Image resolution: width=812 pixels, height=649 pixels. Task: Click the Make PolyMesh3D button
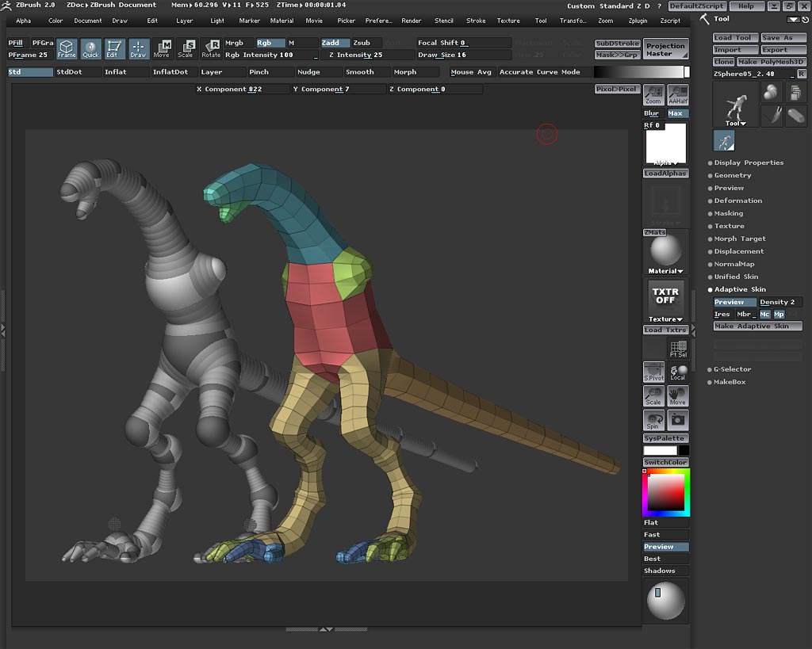click(x=771, y=62)
